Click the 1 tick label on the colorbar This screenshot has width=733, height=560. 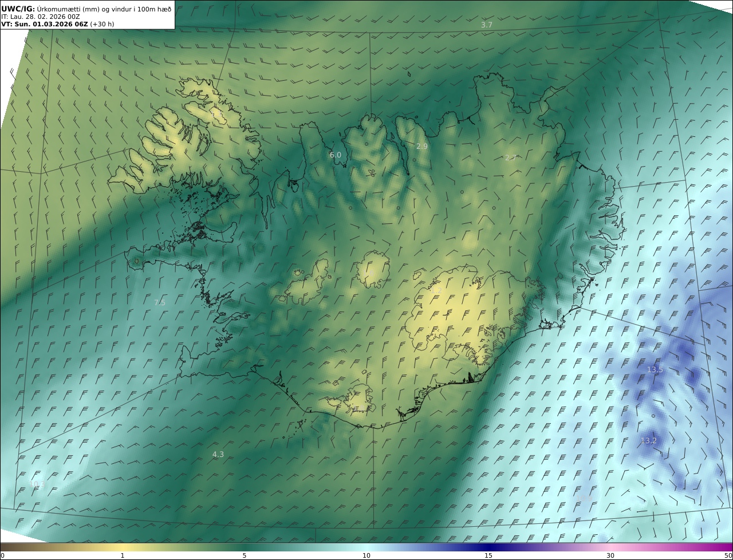point(123,555)
